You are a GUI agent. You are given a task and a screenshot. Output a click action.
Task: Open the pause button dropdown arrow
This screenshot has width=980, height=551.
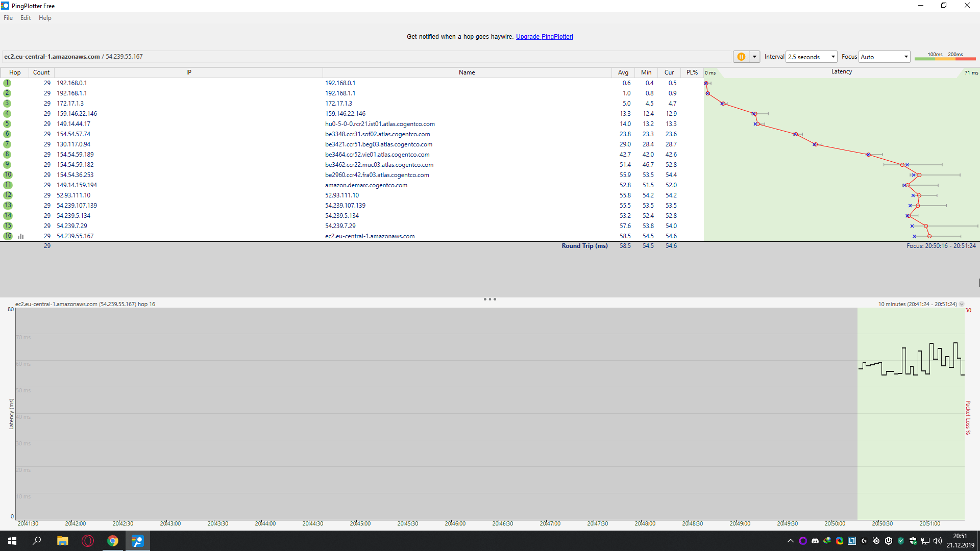[x=754, y=57]
